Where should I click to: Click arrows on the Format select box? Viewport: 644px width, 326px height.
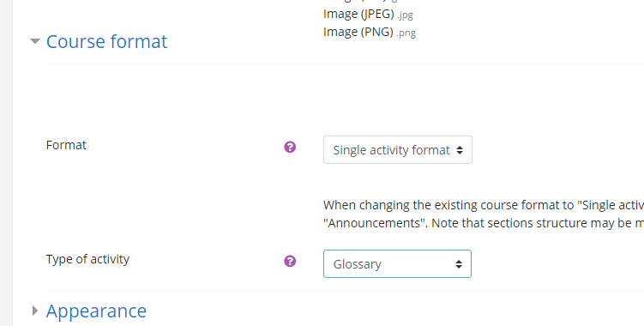coord(460,150)
